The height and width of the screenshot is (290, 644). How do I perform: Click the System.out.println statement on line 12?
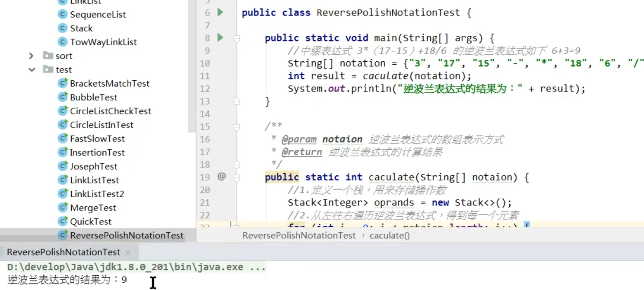tap(437, 88)
